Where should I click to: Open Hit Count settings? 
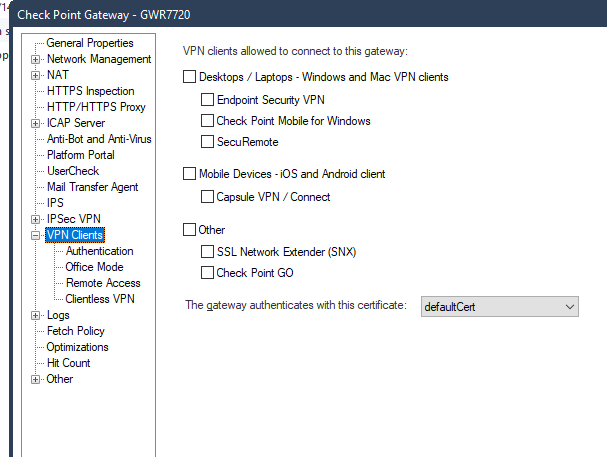pyautogui.click(x=69, y=363)
